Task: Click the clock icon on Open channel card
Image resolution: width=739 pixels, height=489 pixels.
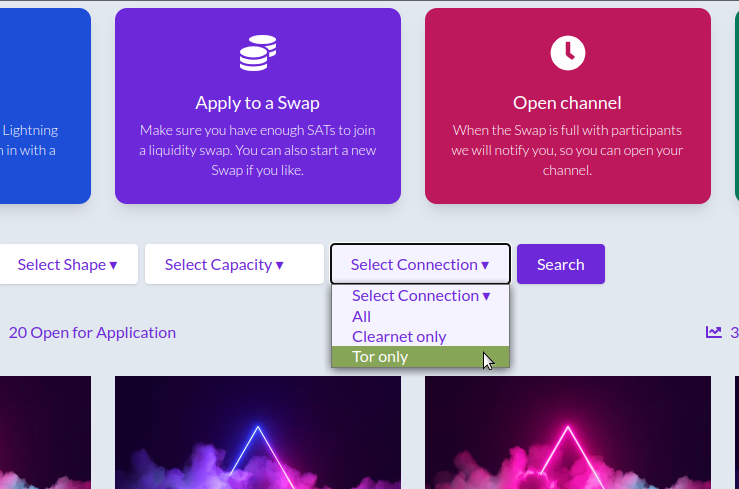Action: (x=567, y=53)
